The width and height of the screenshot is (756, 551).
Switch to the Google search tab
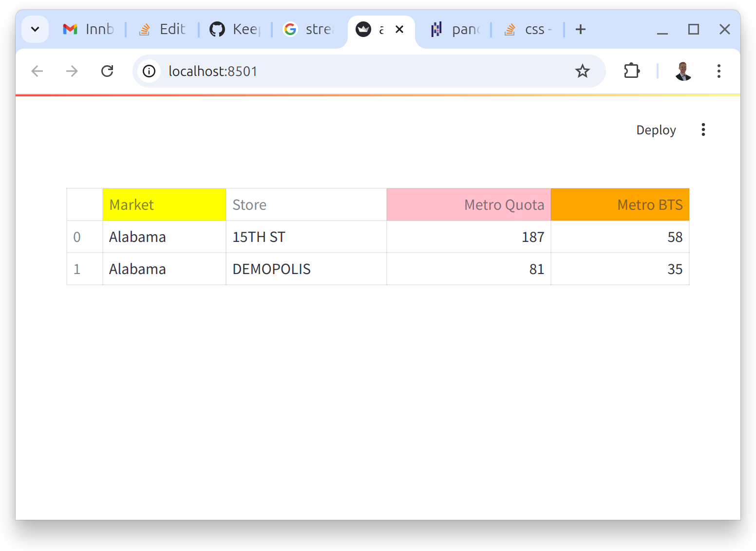click(308, 29)
